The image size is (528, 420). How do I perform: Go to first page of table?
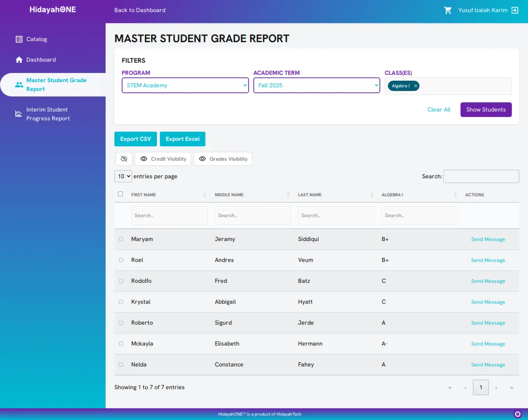tap(450, 388)
